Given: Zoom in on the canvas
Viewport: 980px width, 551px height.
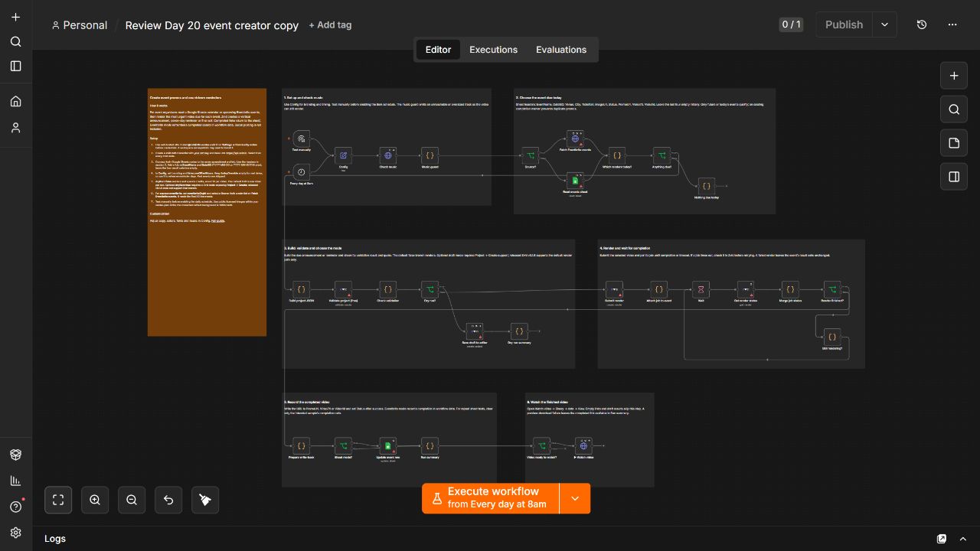Looking at the screenshot, I should pos(95,500).
